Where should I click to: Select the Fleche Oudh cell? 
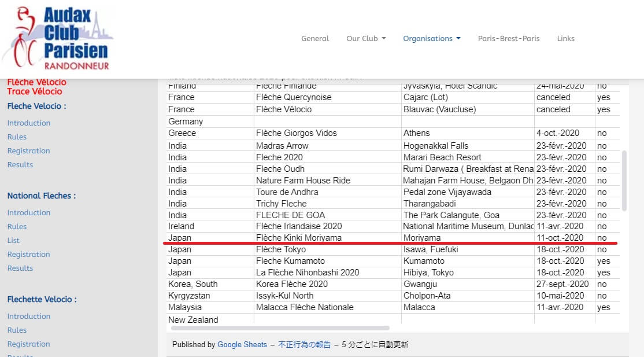pos(328,168)
